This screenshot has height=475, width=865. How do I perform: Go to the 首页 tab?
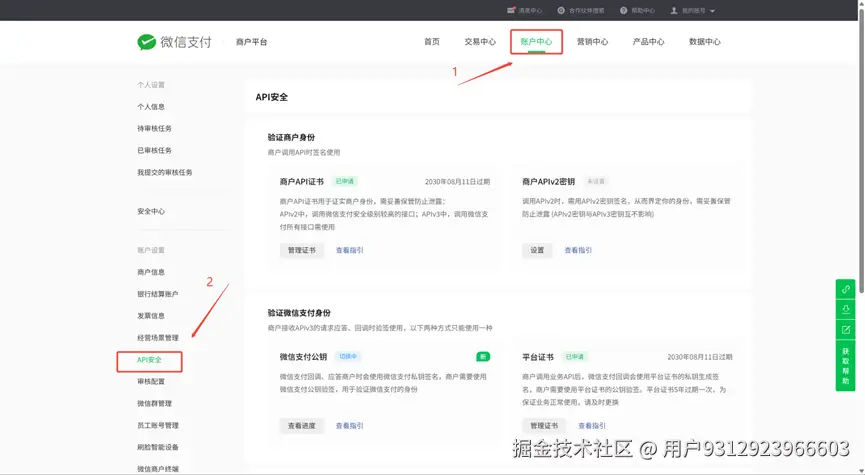tap(432, 41)
